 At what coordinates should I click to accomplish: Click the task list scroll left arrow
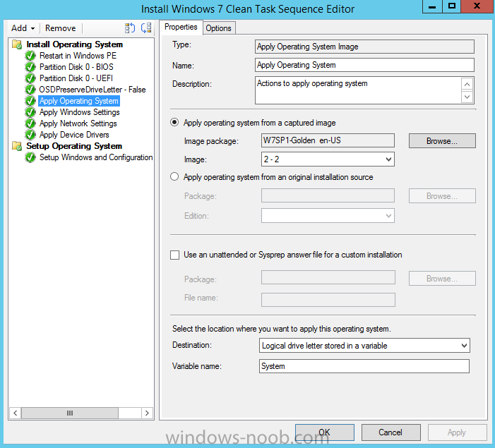(x=15, y=413)
